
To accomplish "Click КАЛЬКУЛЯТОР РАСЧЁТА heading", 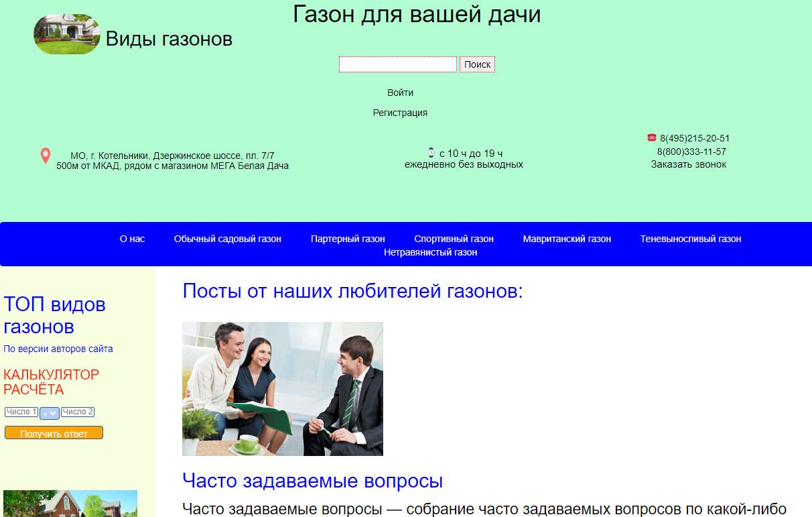I will tap(52, 382).
